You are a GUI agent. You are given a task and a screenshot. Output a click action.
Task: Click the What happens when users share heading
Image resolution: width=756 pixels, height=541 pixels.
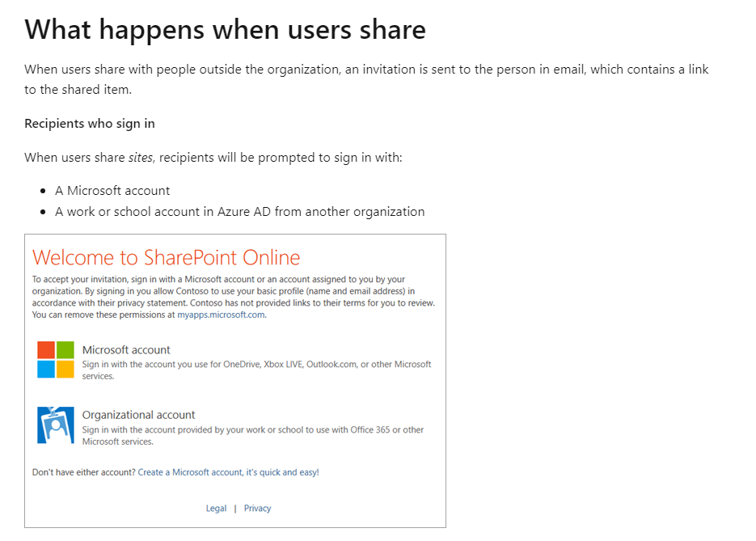point(225,29)
